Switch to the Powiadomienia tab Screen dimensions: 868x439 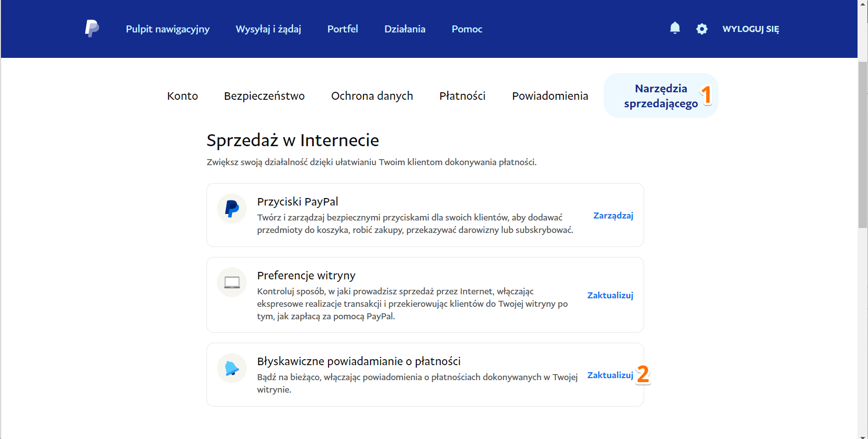coord(550,96)
